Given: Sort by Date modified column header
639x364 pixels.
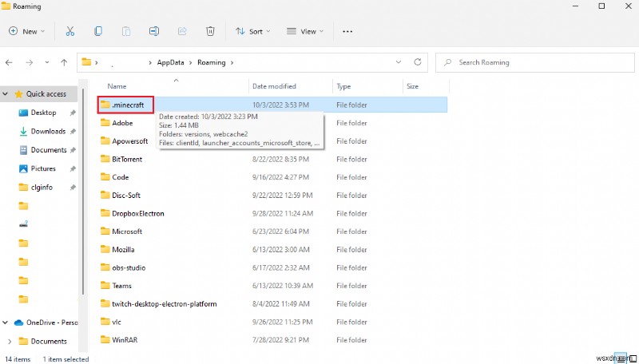Looking at the screenshot, I should tap(274, 86).
